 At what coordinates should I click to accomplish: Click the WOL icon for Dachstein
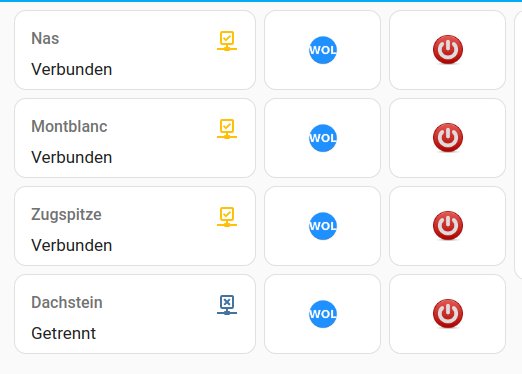(323, 314)
